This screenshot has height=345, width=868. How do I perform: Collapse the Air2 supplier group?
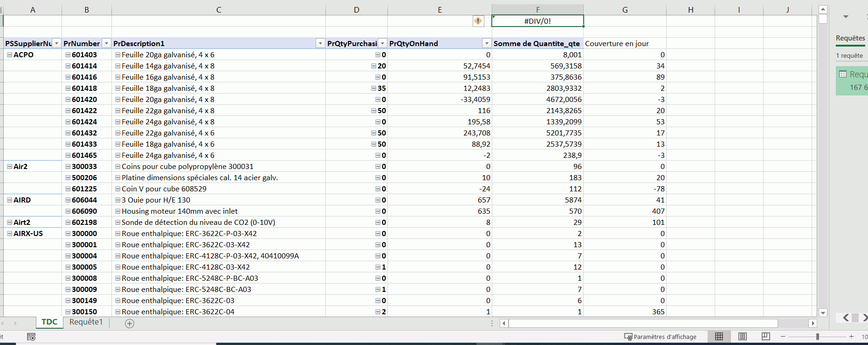pos(9,166)
